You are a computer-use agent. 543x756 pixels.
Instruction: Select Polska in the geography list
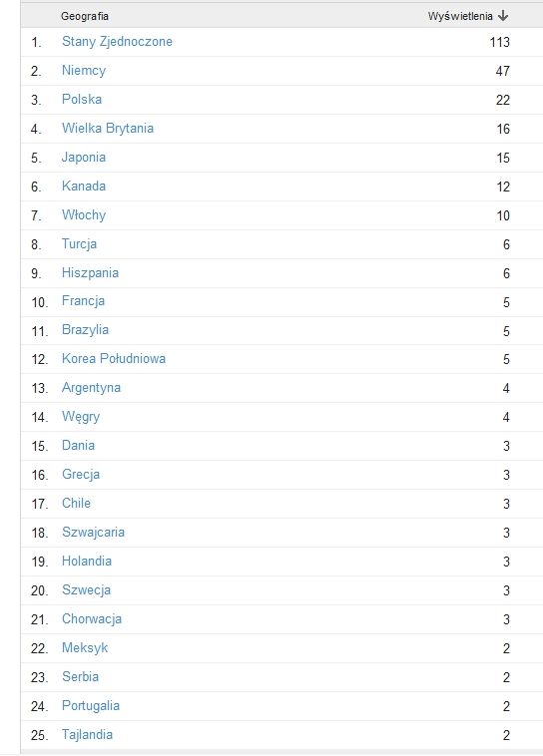[x=82, y=100]
